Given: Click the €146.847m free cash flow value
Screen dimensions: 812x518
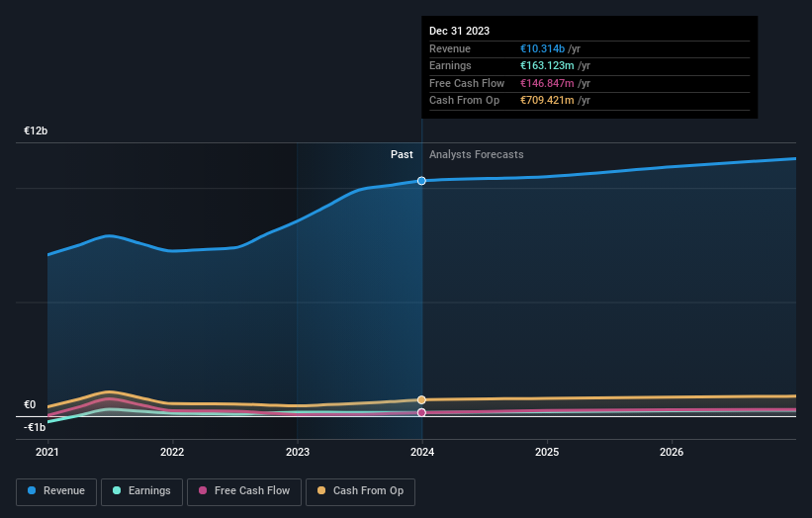Looking at the screenshot, I should click(547, 83).
